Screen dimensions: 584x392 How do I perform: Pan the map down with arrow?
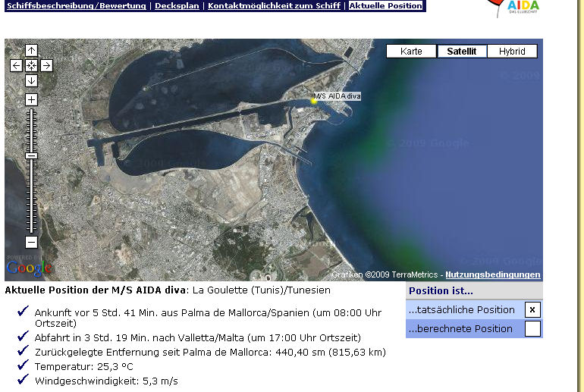click(31, 80)
